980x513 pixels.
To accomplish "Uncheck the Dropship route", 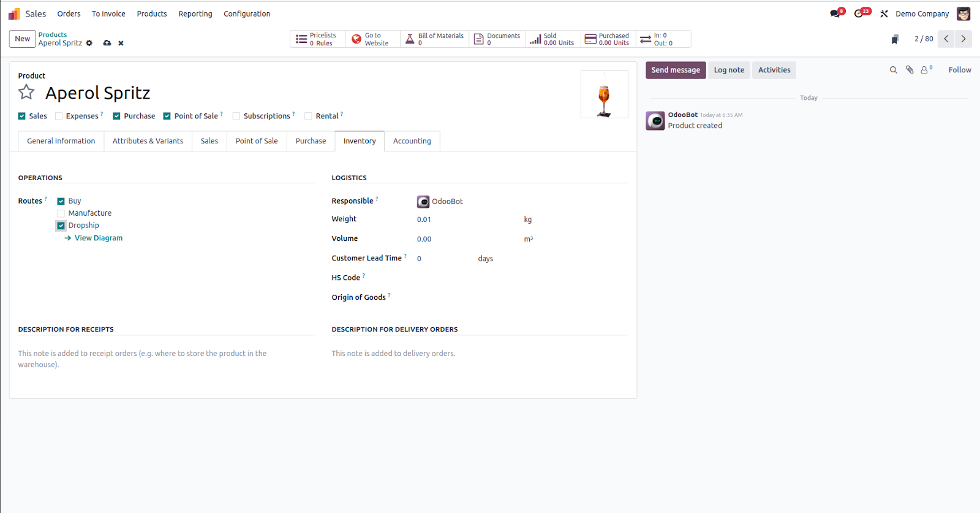I will 61,226.
